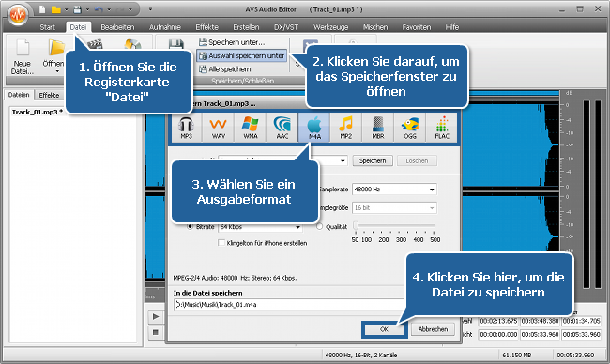
Task: Select the FLAC format icon
Action: [x=442, y=128]
